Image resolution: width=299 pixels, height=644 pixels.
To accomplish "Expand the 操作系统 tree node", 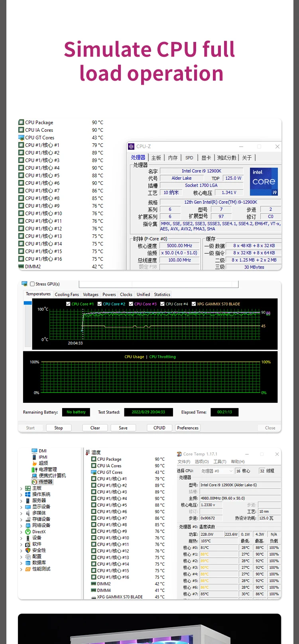I will (21, 494).
